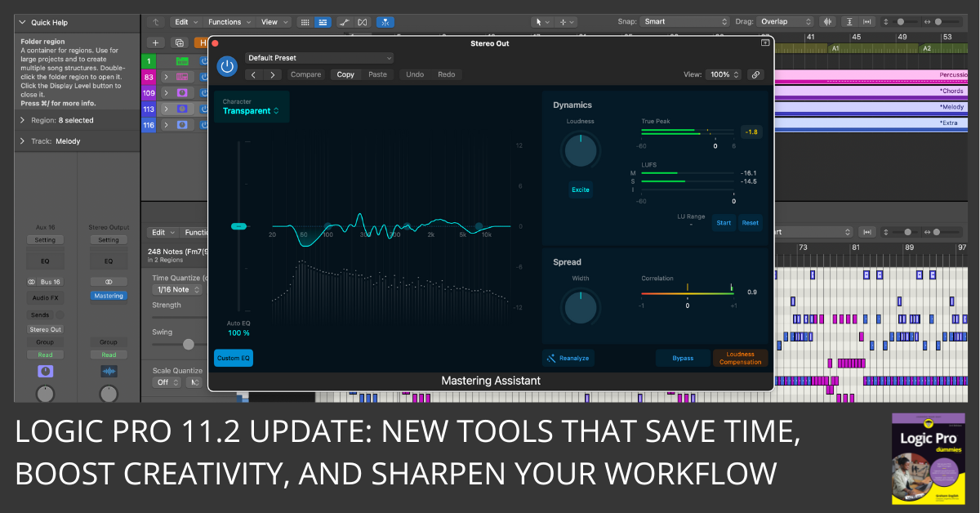
Task: Open the Character Transparent selector
Action: point(251,111)
